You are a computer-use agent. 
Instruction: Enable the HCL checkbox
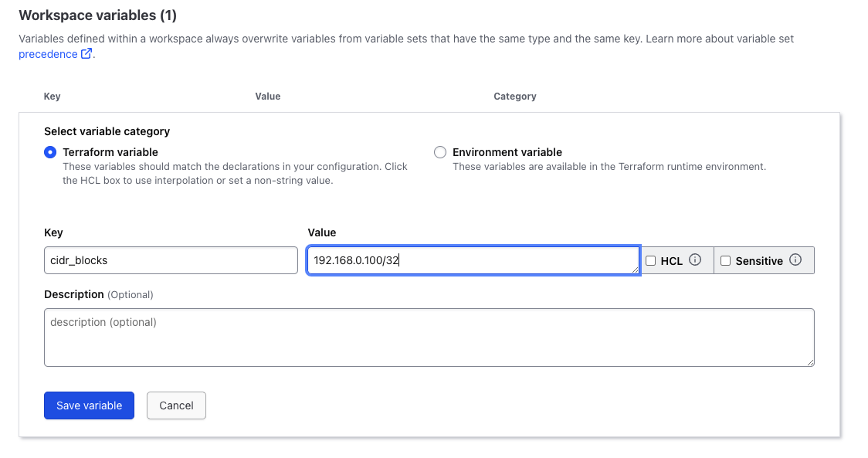tap(651, 261)
